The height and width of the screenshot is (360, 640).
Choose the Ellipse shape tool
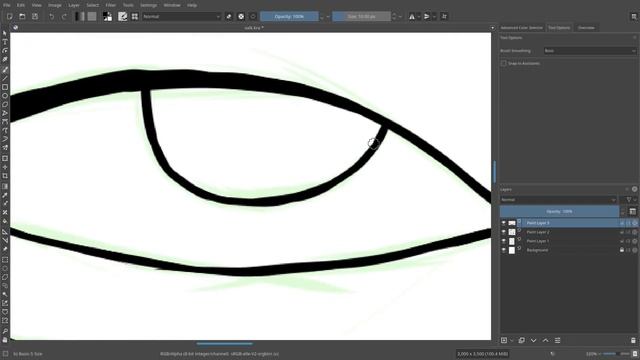5,96
